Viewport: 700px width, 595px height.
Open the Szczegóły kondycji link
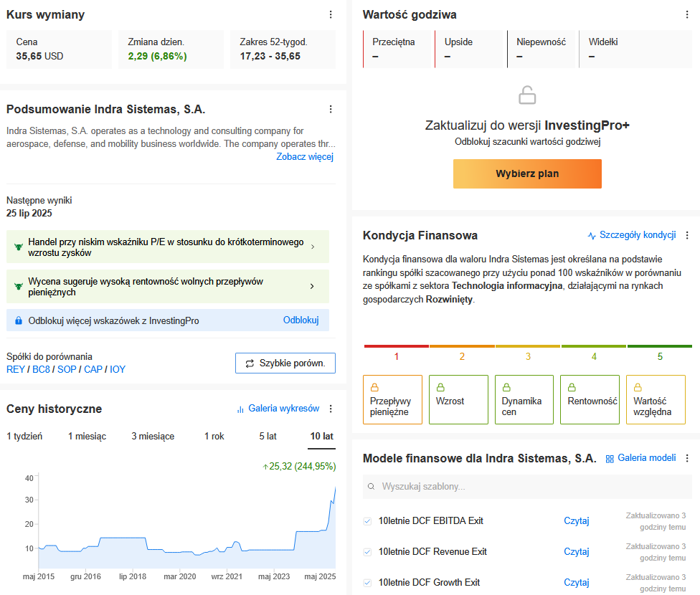(x=638, y=235)
